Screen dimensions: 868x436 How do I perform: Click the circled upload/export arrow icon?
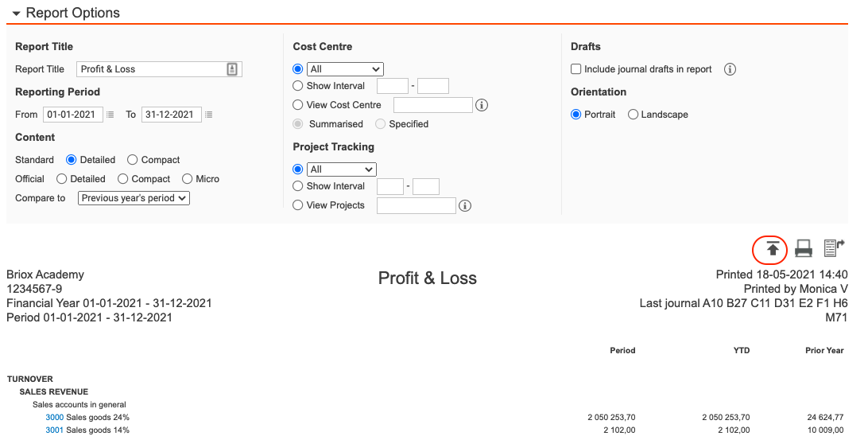770,249
